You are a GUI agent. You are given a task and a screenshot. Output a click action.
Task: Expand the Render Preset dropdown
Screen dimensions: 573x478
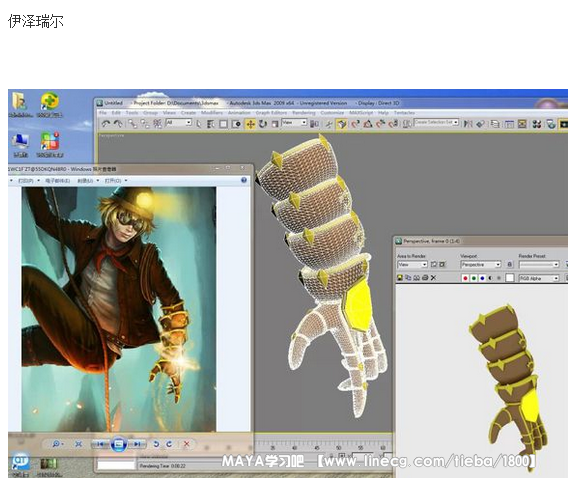coord(556,264)
